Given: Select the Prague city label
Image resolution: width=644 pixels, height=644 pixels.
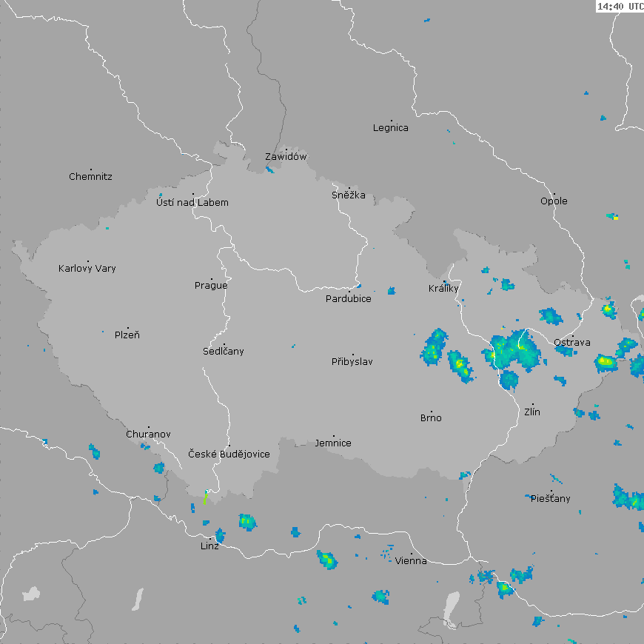Looking at the screenshot, I should click(211, 286).
